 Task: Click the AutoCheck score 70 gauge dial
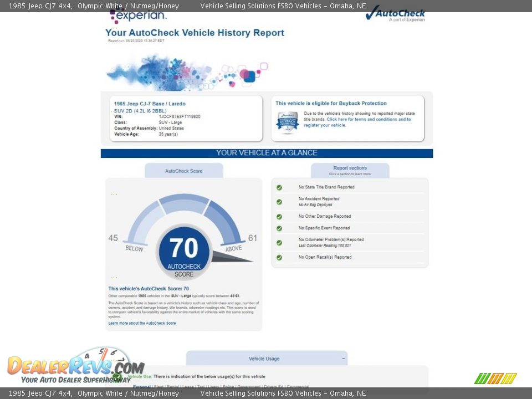(184, 252)
